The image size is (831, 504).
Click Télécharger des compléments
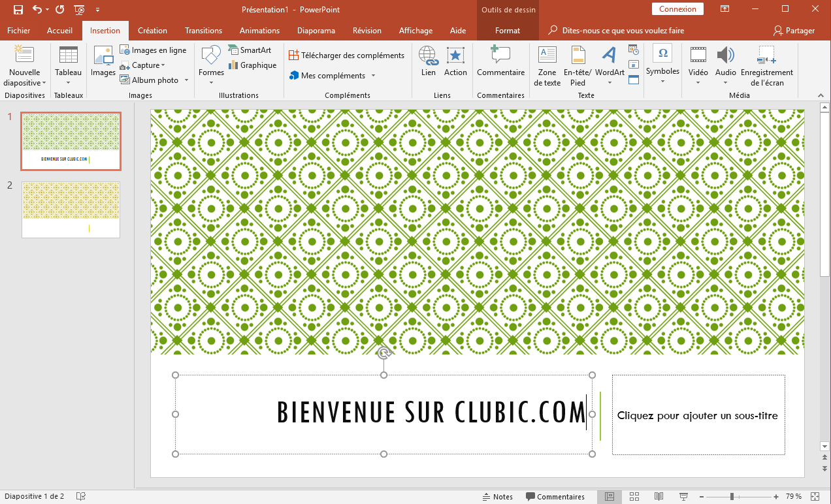346,55
